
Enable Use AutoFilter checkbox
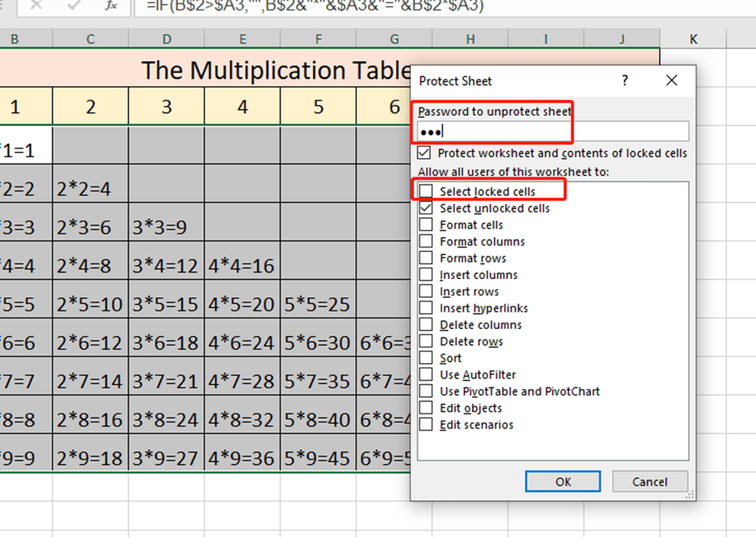[x=427, y=374]
